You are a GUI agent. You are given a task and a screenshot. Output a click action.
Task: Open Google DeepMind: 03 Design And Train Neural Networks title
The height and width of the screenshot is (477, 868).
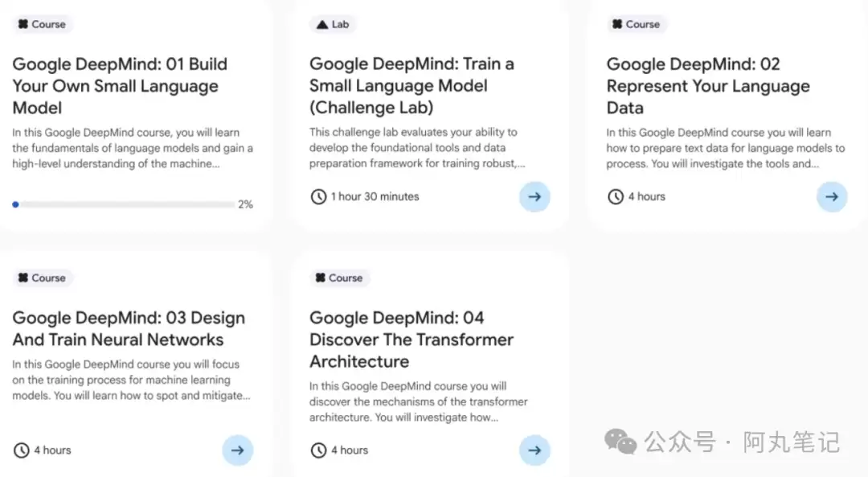pos(129,328)
